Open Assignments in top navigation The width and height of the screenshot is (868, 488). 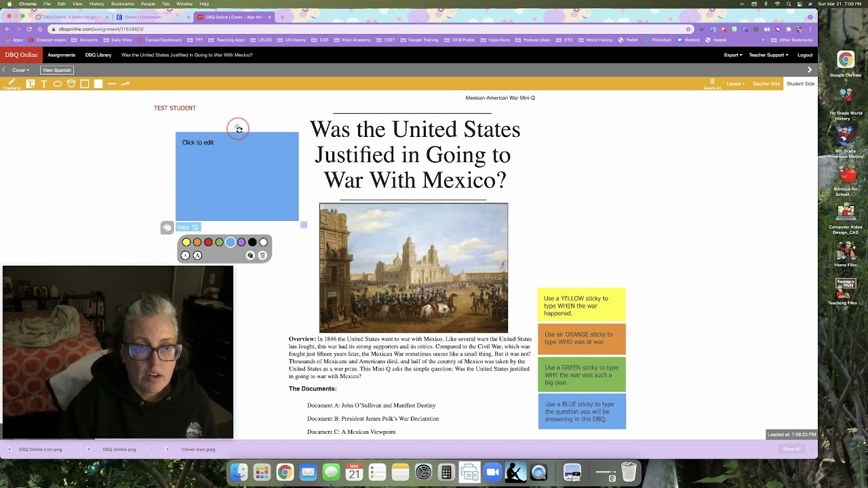61,55
